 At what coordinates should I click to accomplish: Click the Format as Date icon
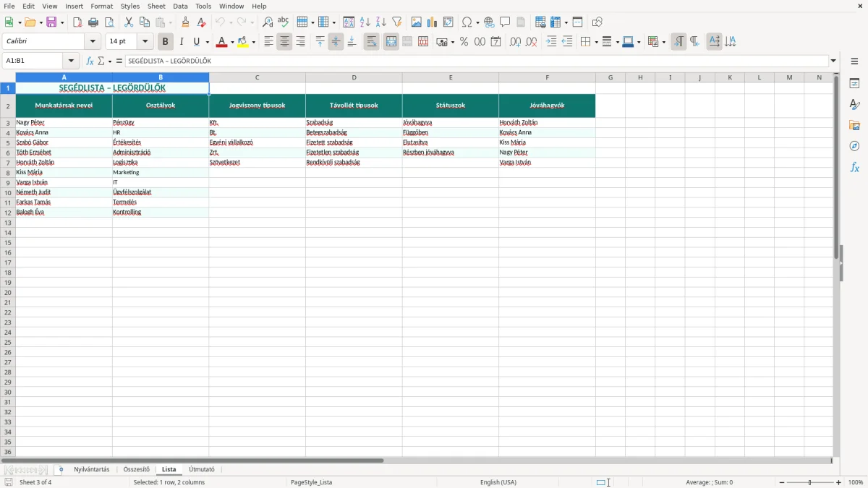click(x=496, y=42)
